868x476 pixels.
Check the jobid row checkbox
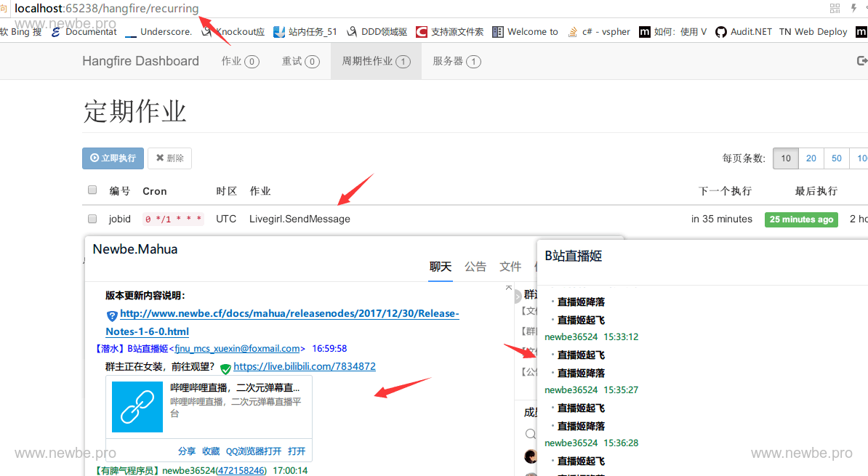(x=92, y=219)
